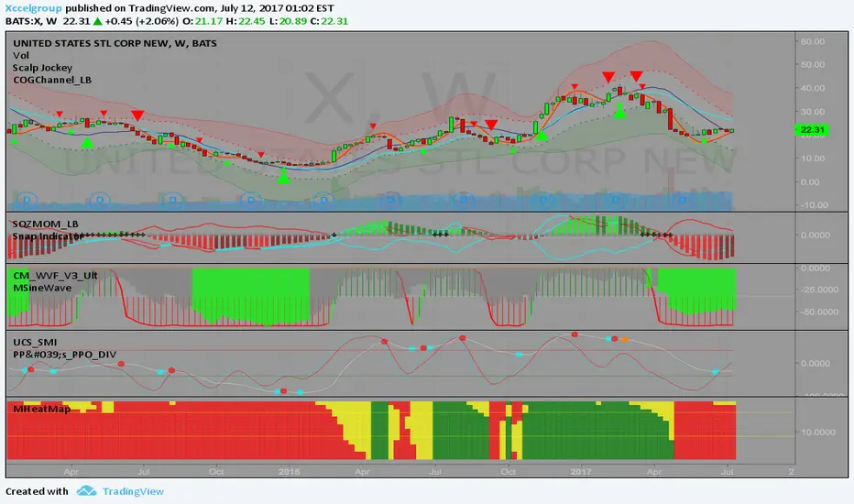Click the COGChannel_LB indicator label
Viewport: 854px width, 504px height.
pos(52,80)
